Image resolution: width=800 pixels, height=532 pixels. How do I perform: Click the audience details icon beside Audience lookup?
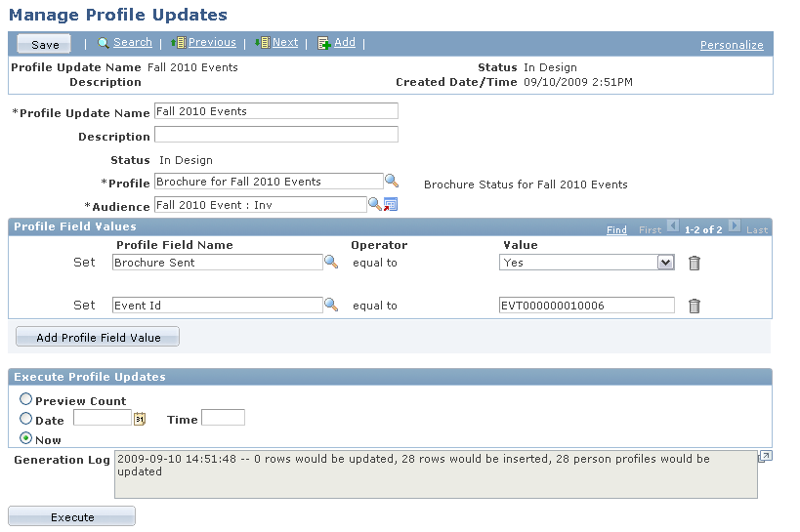(391, 204)
